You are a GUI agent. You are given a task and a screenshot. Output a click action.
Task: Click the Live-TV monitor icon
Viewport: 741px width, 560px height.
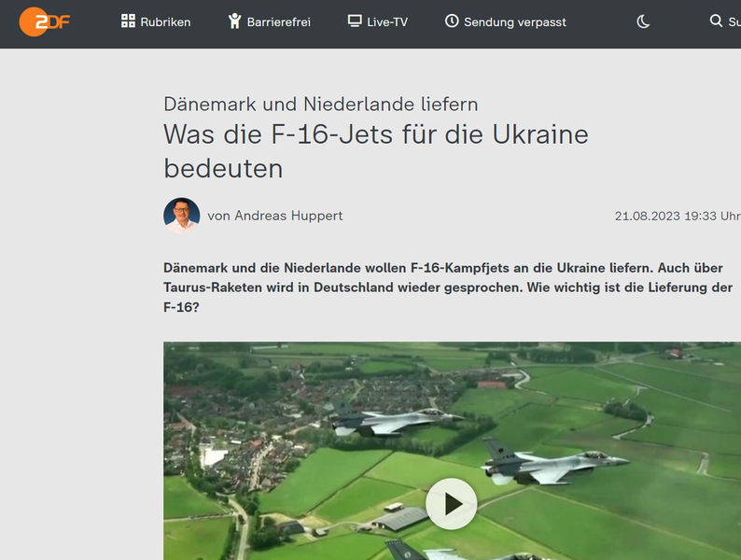354,21
